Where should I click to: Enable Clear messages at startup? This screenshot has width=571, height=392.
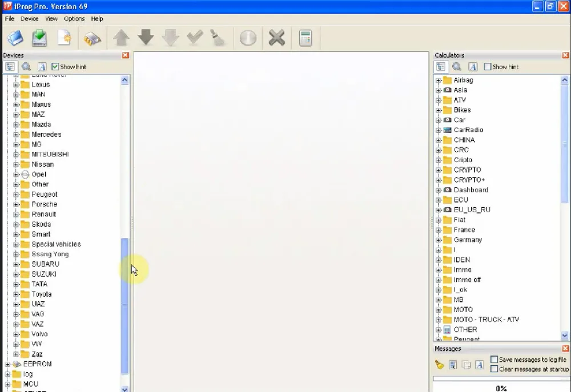pos(494,369)
